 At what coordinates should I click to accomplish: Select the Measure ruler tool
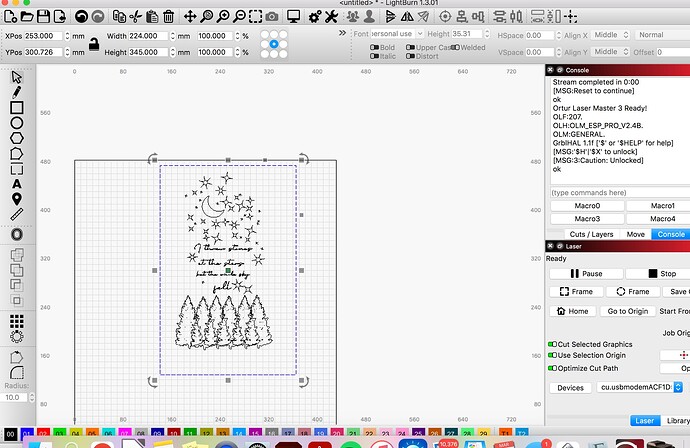[x=17, y=214]
